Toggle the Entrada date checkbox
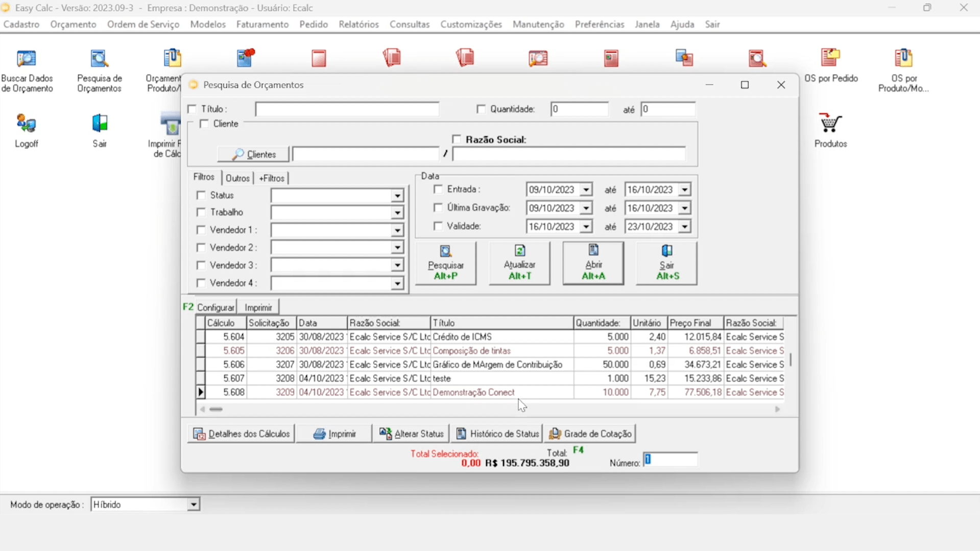 (x=438, y=189)
